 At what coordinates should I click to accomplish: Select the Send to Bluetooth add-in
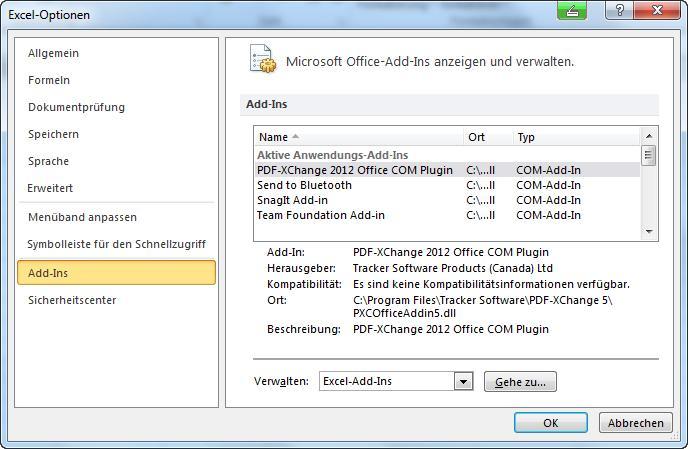click(447, 185)
